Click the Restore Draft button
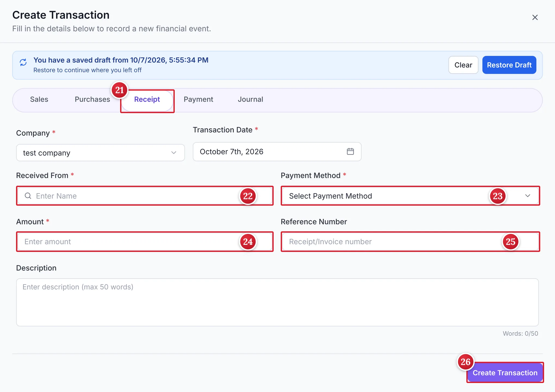This screenshot has width=555, height=392. pyautogui.click(x=509, y=65)
